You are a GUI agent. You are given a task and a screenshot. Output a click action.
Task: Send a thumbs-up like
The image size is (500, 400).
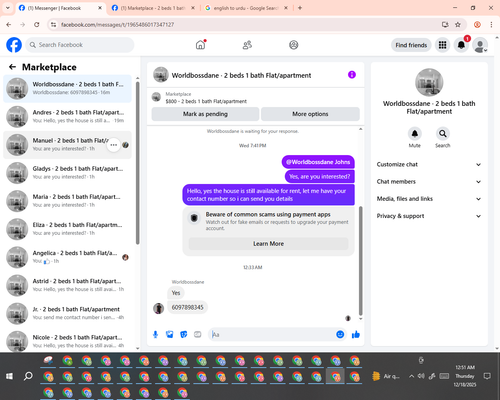[356, 334]
